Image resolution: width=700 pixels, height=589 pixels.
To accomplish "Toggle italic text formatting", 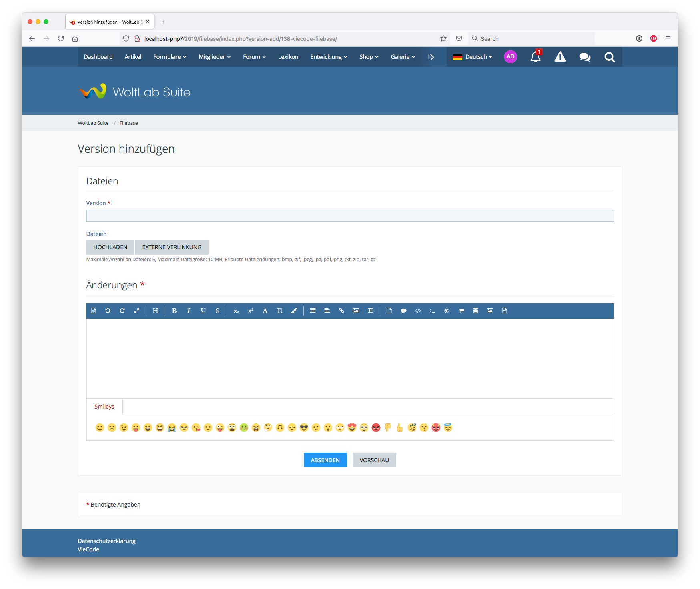I will (x=189, y=311).
